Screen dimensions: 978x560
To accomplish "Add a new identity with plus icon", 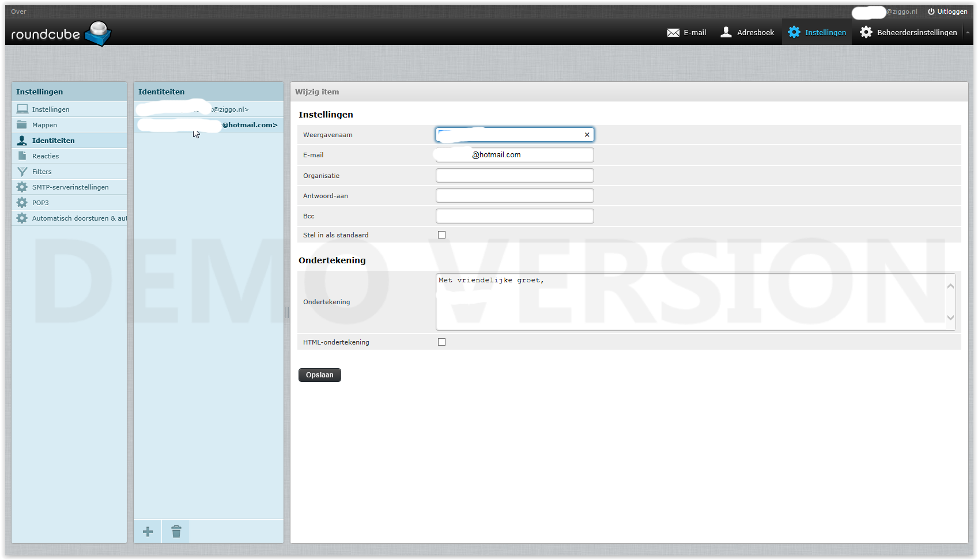I will click(148, 532).
